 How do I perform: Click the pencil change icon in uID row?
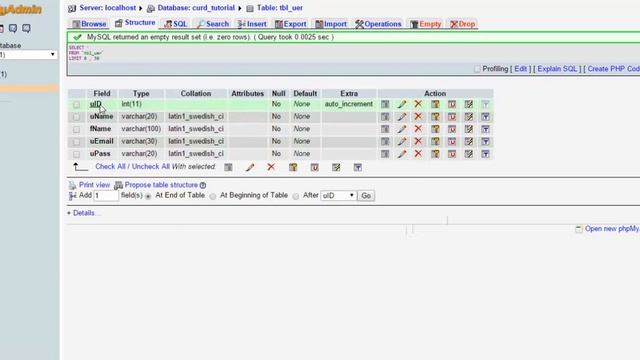coord(402,104)
